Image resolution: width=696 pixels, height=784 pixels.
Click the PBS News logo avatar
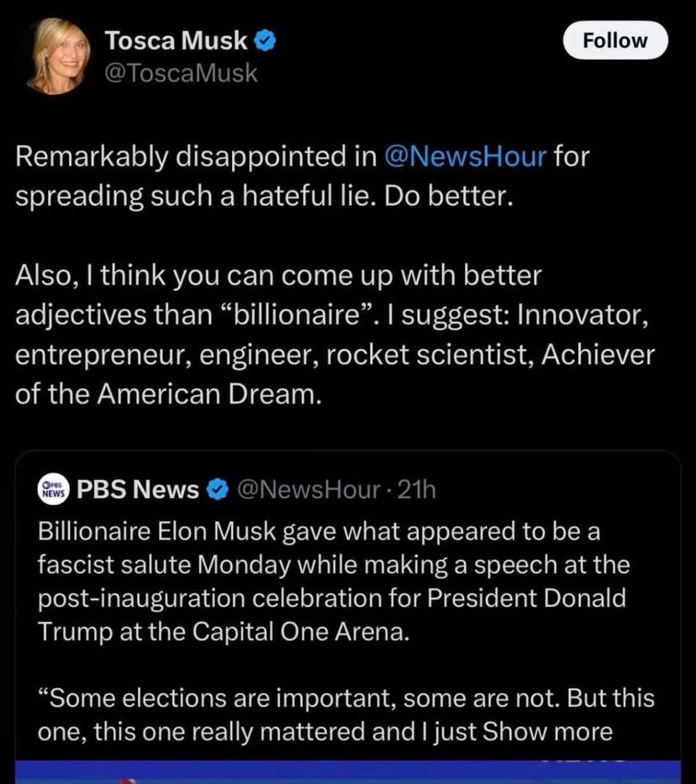coord(54,489)
